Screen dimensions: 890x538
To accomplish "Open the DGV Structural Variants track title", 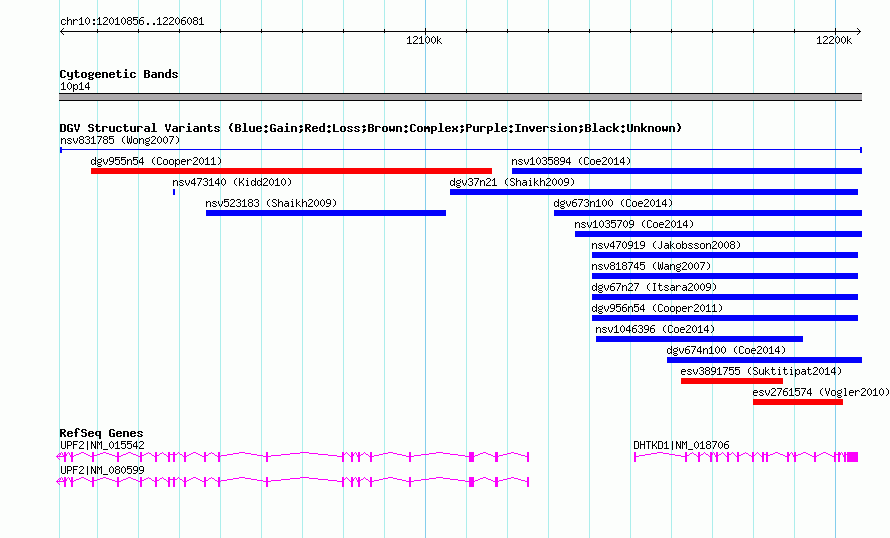I will click(370, 128).
